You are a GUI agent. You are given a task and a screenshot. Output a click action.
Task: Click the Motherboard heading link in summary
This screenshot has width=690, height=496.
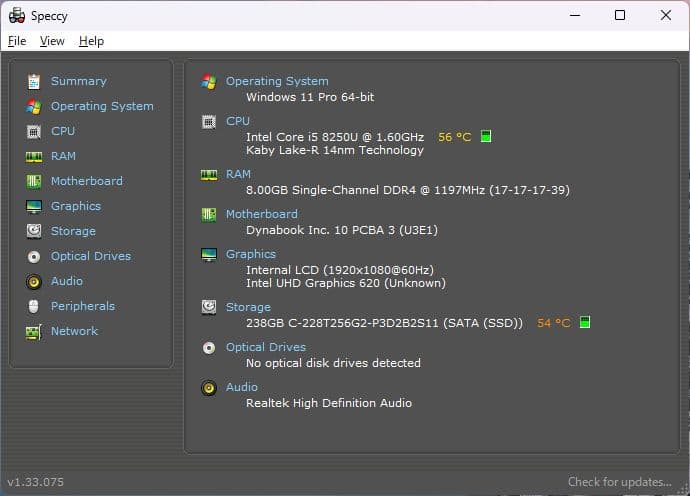point(262,214)
